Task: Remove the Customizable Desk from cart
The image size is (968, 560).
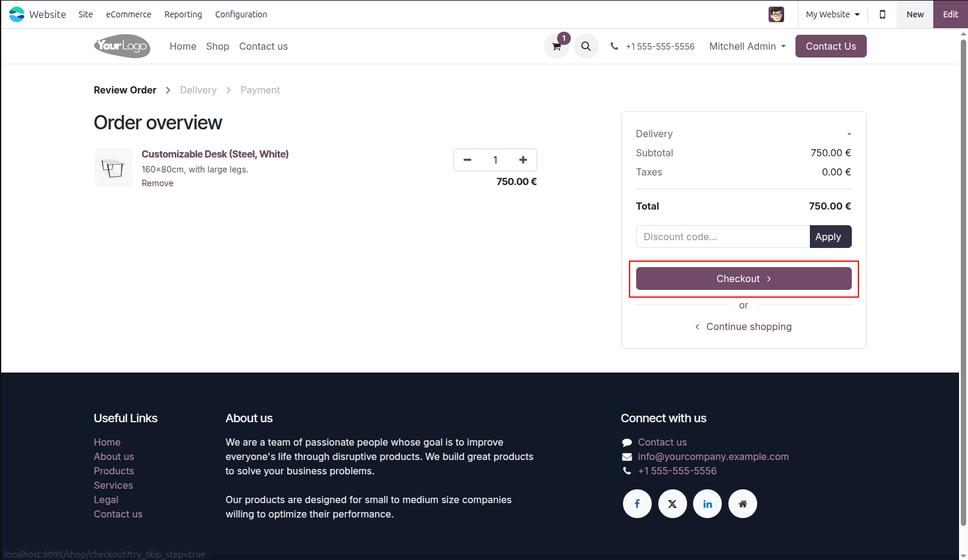Action: (x=158, y=183)
